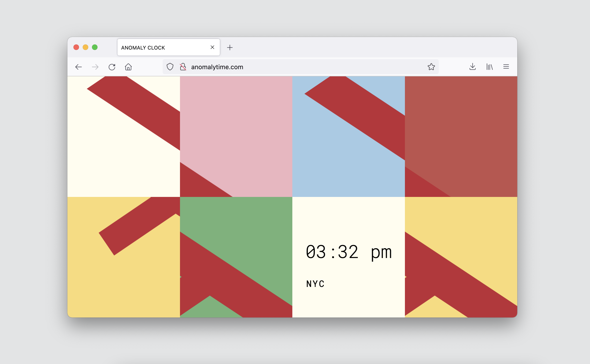
Task: Reload the current page
Action: click(x=112, y=67)
